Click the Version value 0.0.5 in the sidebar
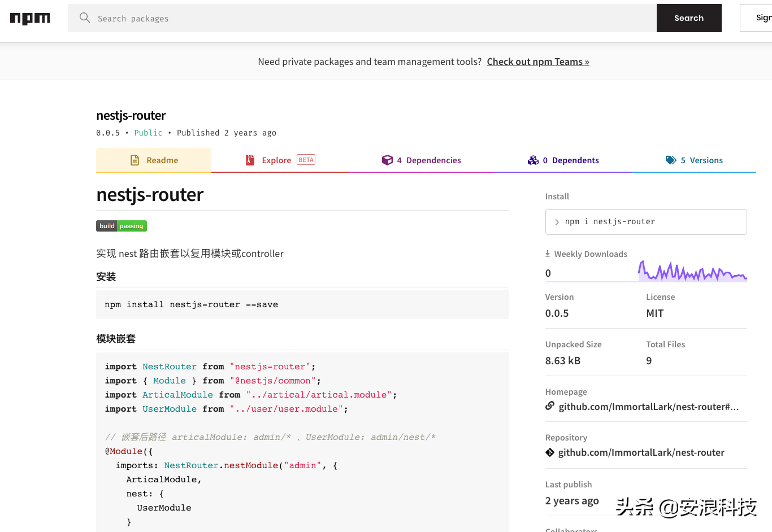 click(x=557, y=313)
